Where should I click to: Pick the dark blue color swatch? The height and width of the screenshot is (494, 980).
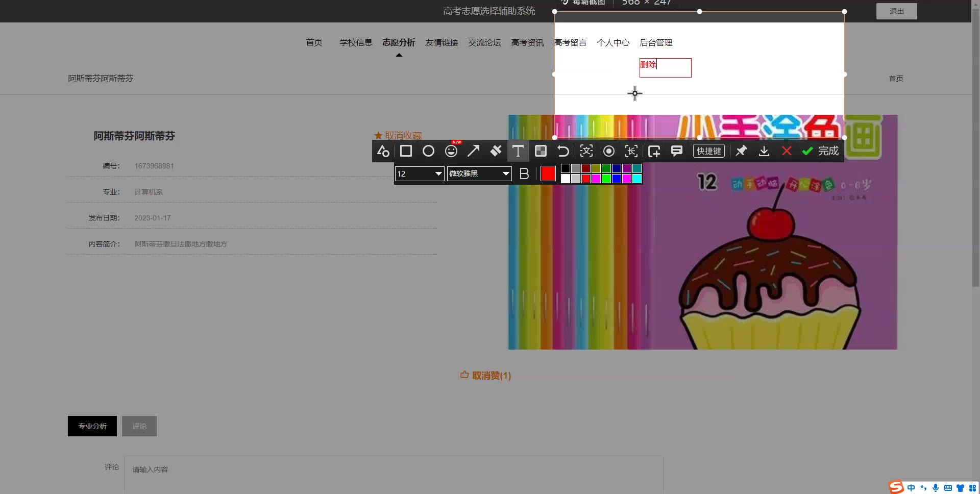[x=617, y=168]
